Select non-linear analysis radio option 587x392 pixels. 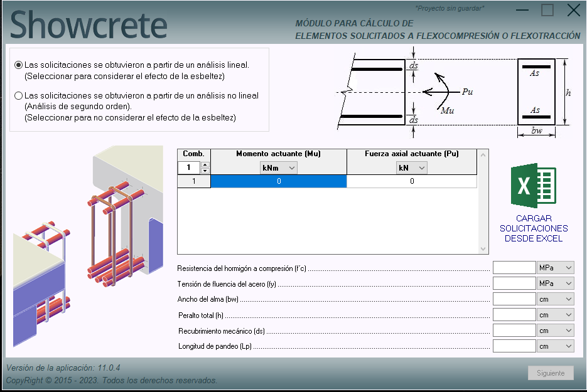pyautogui.click(x=19, y=96)
